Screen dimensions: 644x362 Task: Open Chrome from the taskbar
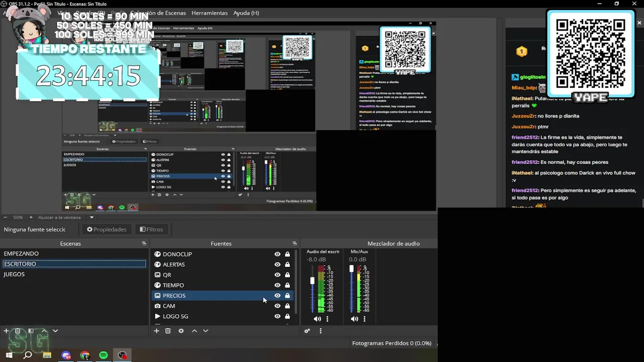85,355
